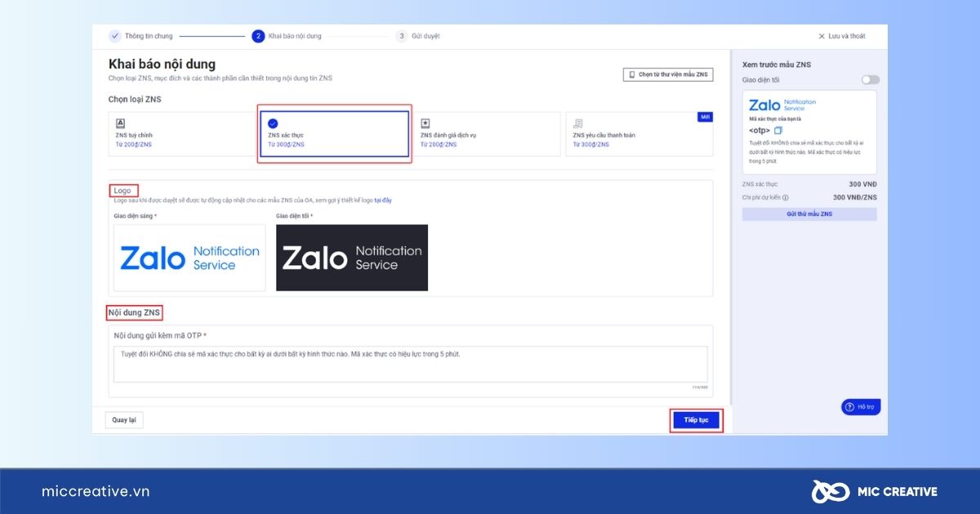Choose the ZNS đánh giá dịch vụ type
The height and width of the screenshot is (514, 980).
tap(487, 134)
